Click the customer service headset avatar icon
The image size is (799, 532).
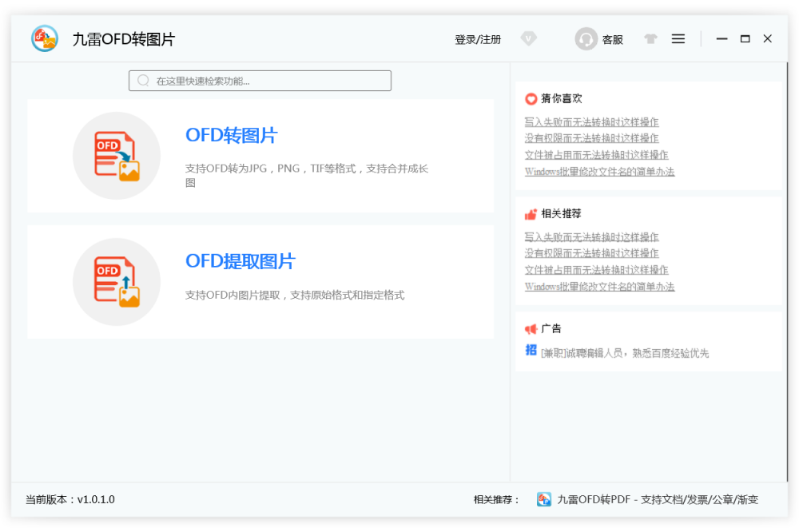point(586,38)
